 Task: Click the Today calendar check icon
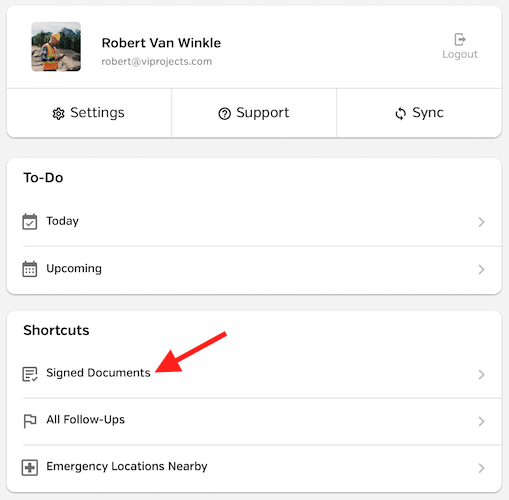click(x=30, y=222)
